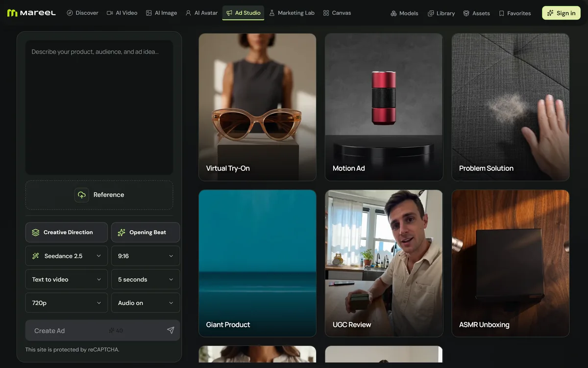
Task: Click the Favorites bookmark icon
Action: (x=501, y=13)
